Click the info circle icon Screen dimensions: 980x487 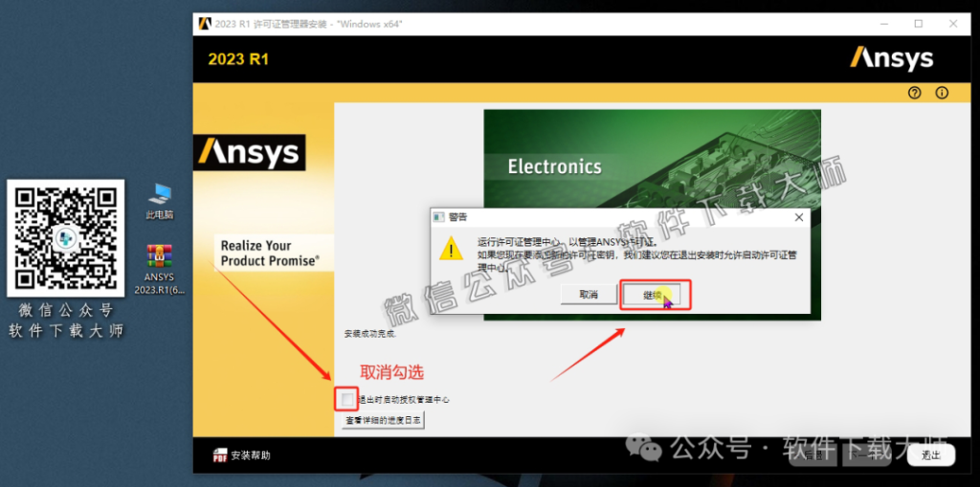[x=942, y=93]
